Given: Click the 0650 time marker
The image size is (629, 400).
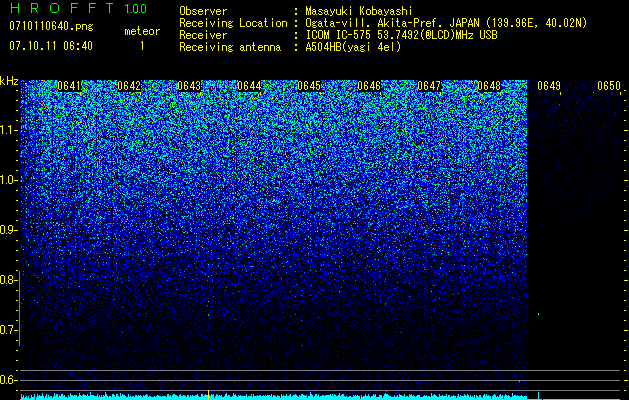Looking at the screenshot, I should pyautogui.click(x=609, y=86).
